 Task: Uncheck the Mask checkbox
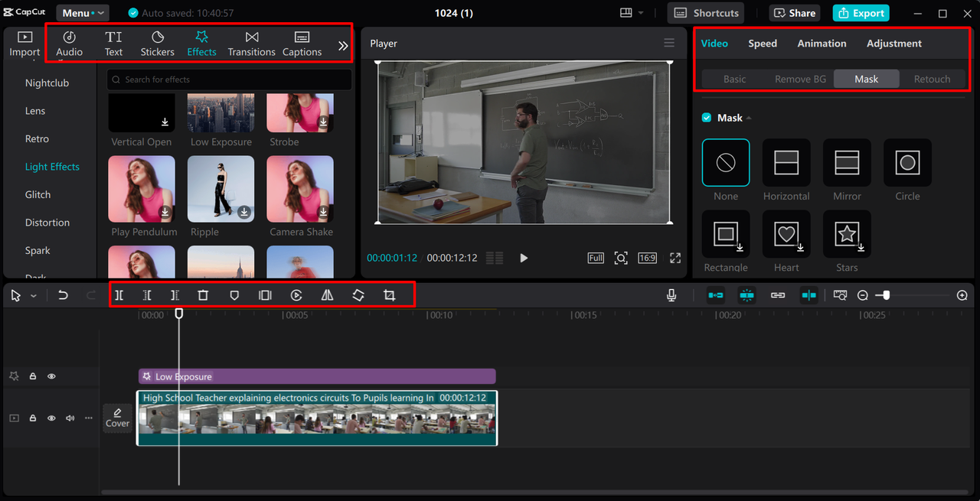click(707, 118)
